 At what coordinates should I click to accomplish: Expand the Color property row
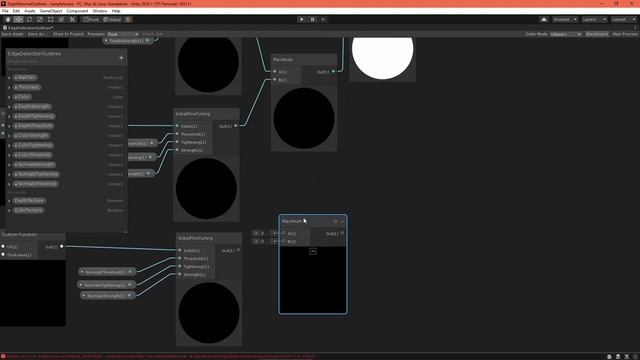pos(9,97)
